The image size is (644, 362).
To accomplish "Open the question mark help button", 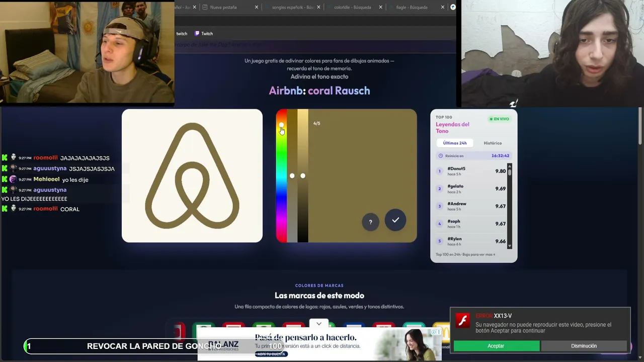I will point(370,222).
